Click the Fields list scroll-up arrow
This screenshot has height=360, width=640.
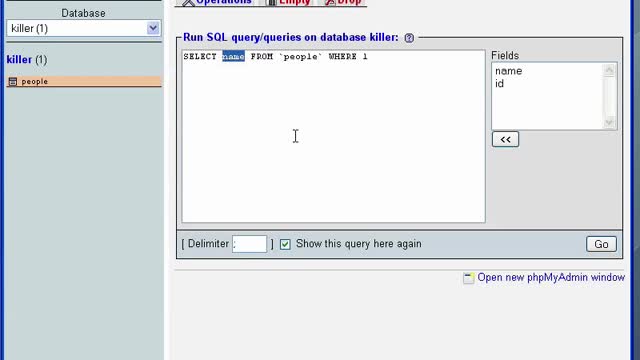(609, 71)
